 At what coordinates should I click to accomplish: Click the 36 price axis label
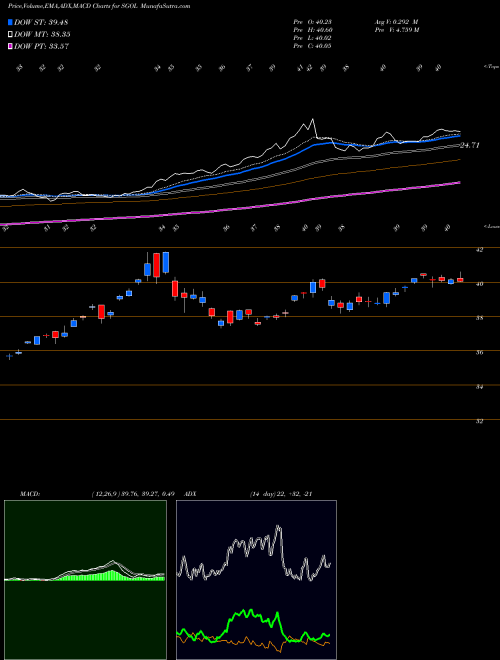pyautogui.click(x=479, y=353)
